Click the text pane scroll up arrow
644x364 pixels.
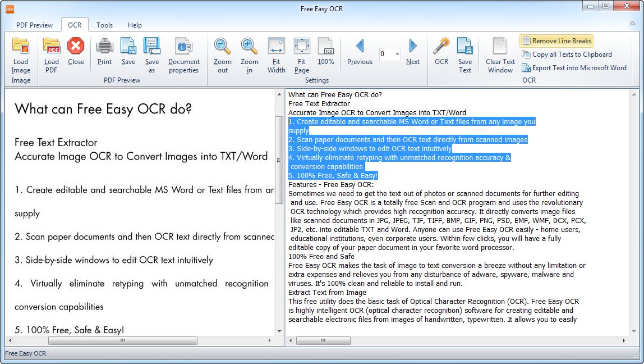pyautogui.click(x=634, y=94)
